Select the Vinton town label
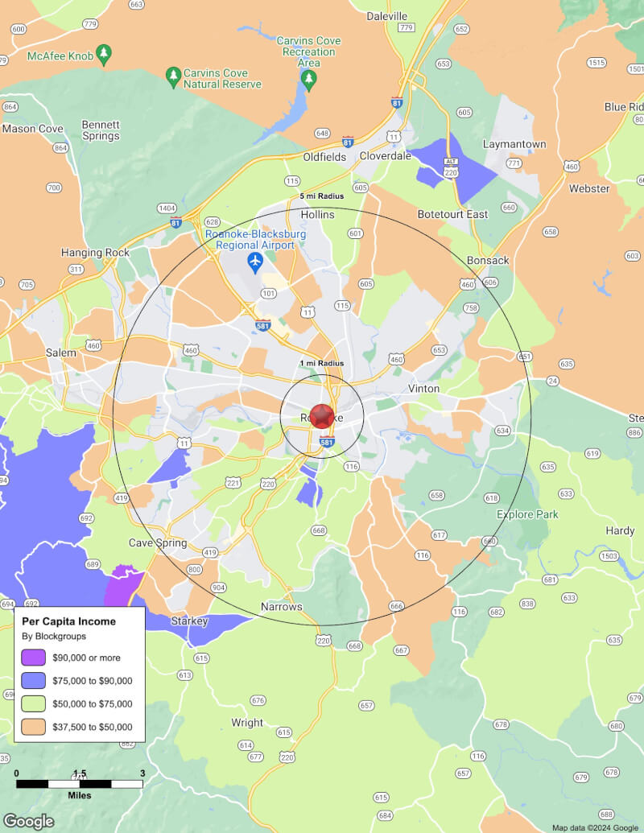Screen dimensions: 644x833 (423, 388)
